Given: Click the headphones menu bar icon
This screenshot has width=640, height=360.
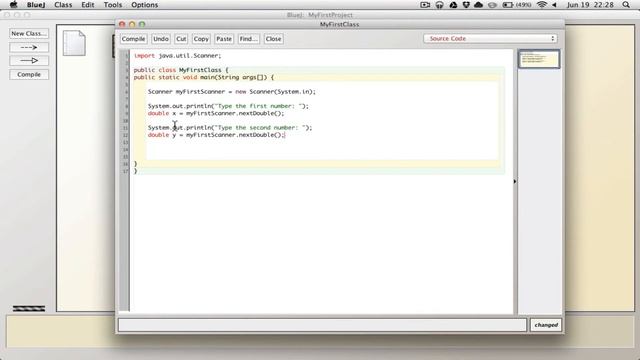Looking at the screenshot, I should click(x=440, y=5).
